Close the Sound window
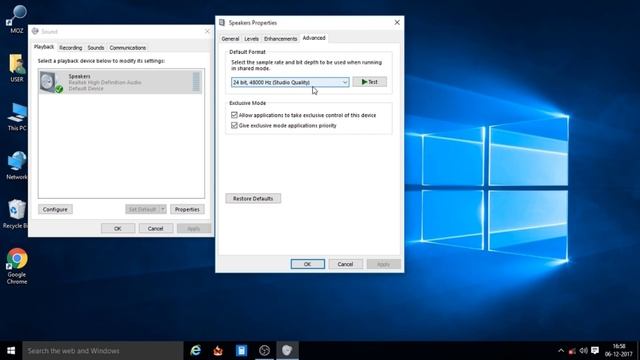This screenshot has height=360, width=640. coord(207,31)
